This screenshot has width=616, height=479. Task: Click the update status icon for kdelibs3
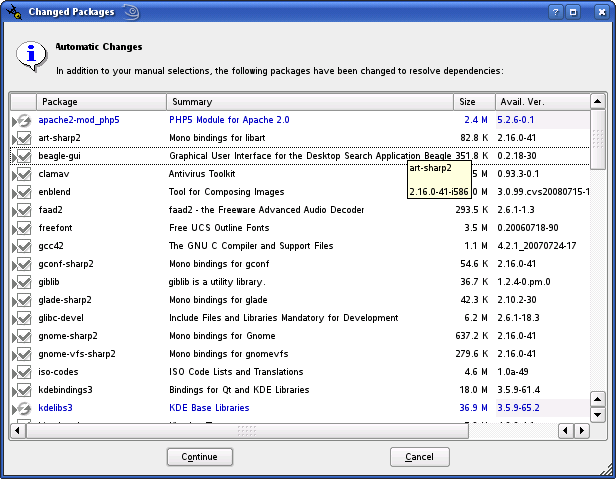click(24, 408)
